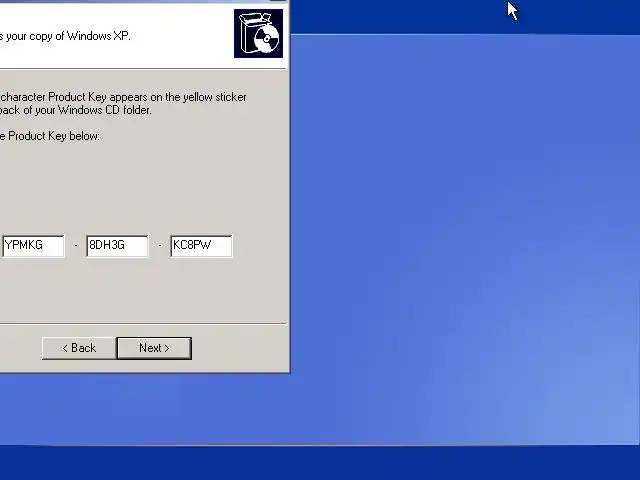
Task: Edit the product key field containing KC8PW
Action: pyautogui.click(x=202, y=246)
